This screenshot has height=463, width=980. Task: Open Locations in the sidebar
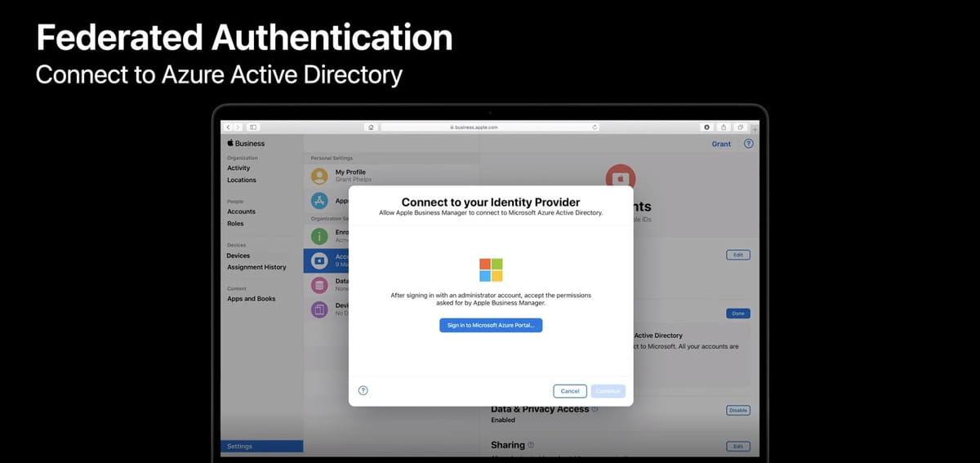(242, 180)
